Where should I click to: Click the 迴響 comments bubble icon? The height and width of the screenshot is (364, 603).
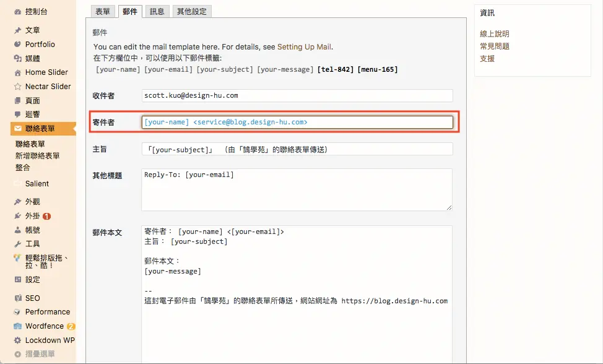(x=17, y=114)
